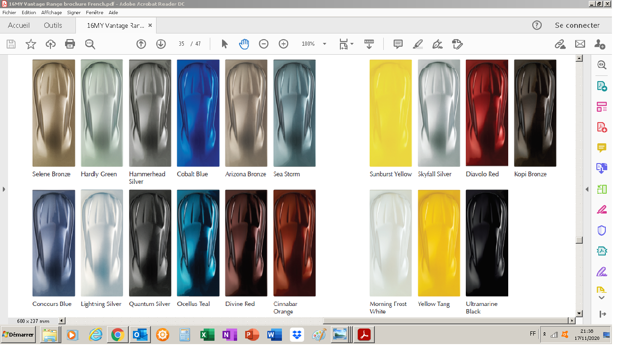Close the 16MY Vantage document tab
Viewport: 644px width, 362px height.
coord(150,25)
